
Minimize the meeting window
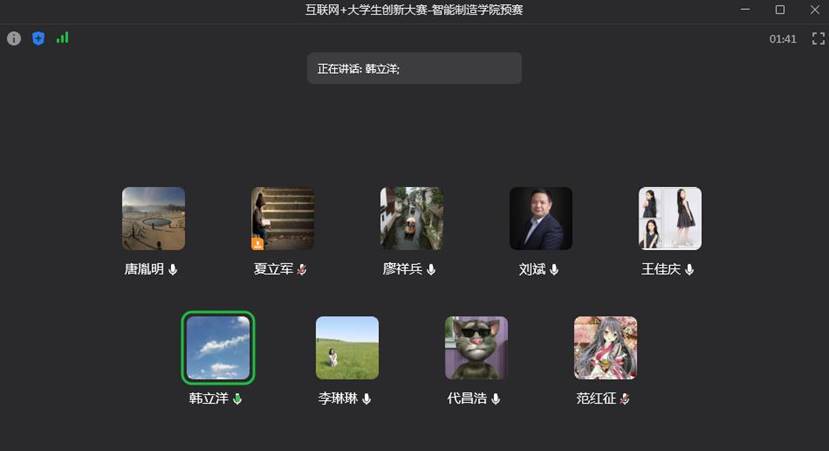(745, 10)
